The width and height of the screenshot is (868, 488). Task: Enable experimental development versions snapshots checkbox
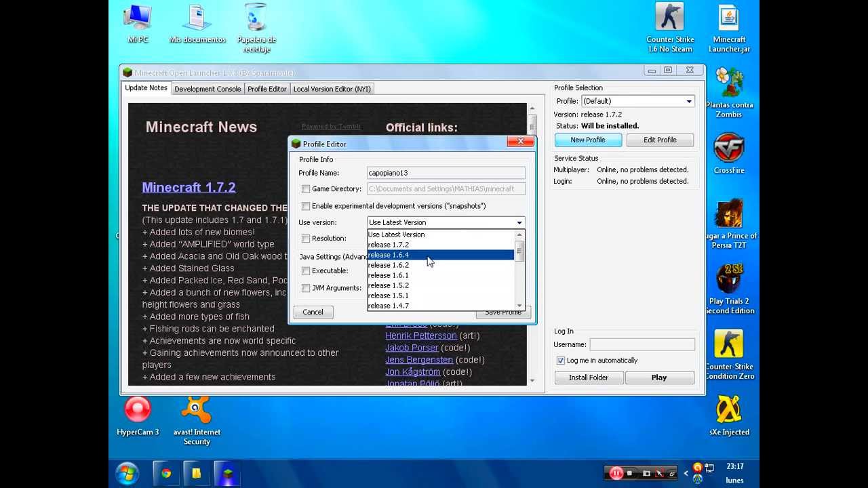point(306,206)
